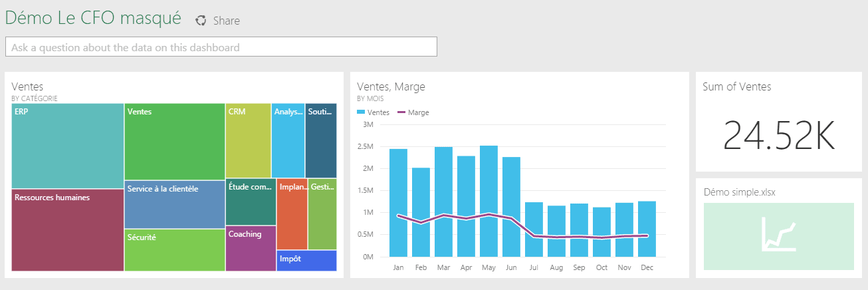Image resolution: width=868 pixels, height=290 pixels.
Task: Focus the Ask a question input box
Action: pos(221,47)
